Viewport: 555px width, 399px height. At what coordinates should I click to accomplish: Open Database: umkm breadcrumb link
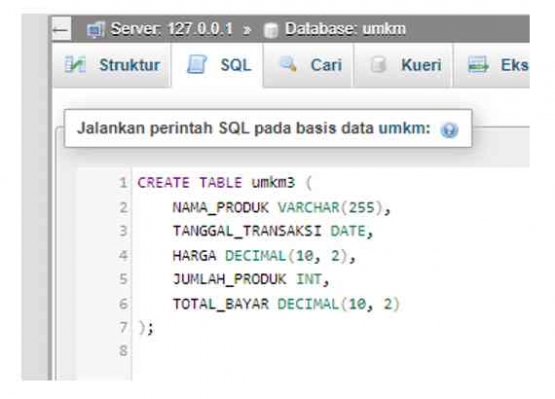point(345,29)
